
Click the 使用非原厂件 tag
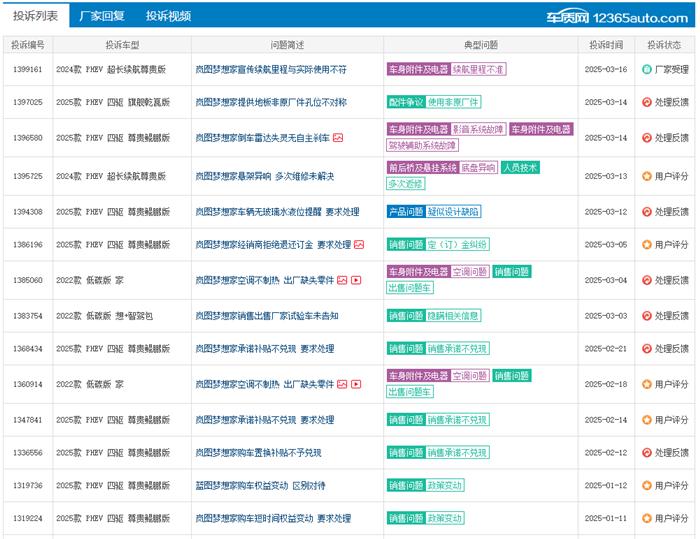tap(453, 102)
